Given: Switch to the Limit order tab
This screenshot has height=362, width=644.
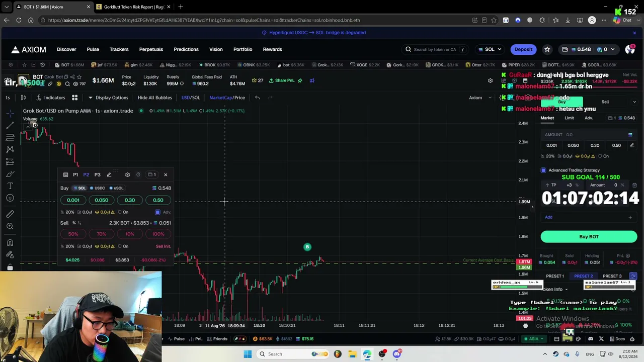Looking at the screenshot, I should (x=569, y=118).
